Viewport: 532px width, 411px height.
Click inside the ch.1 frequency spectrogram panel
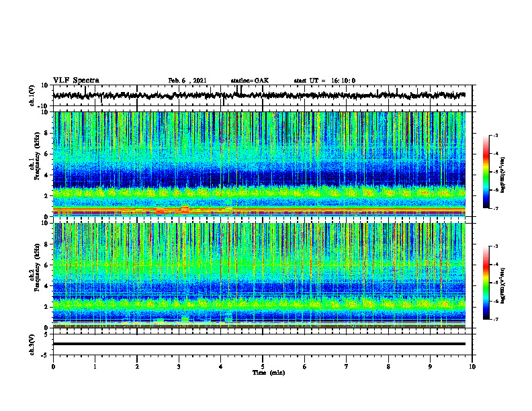click(x=259, y=164)
